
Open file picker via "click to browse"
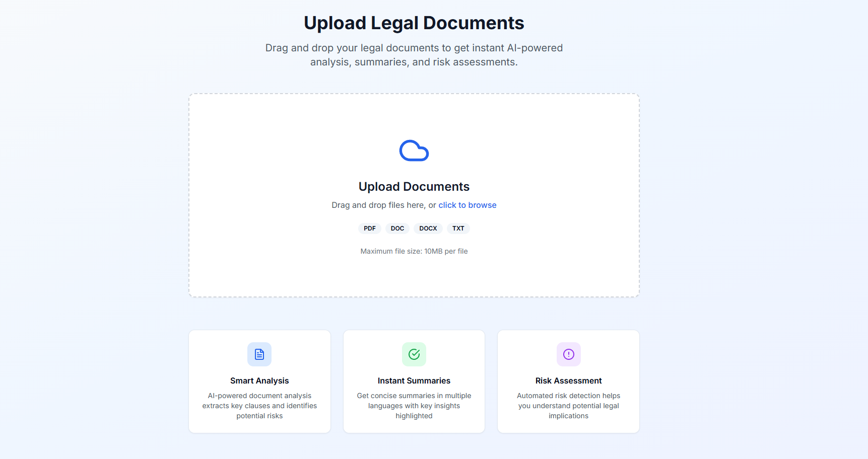pyautogui.click(x=467, y=205)
